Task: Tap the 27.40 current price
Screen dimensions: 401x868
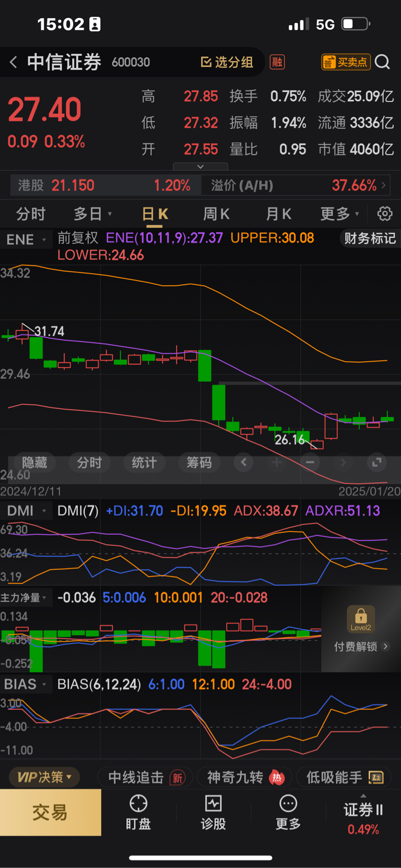Action: [44, 110]
